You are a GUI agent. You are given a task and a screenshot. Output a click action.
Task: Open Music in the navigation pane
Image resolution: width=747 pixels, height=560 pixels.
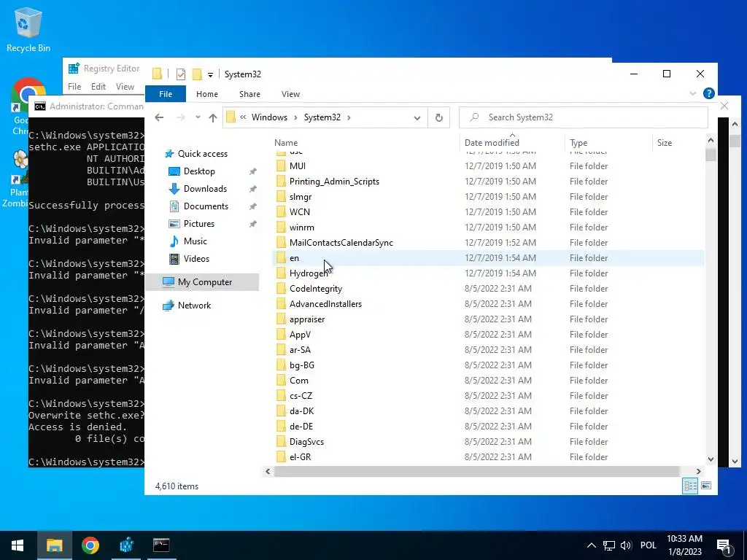[195, 241]
